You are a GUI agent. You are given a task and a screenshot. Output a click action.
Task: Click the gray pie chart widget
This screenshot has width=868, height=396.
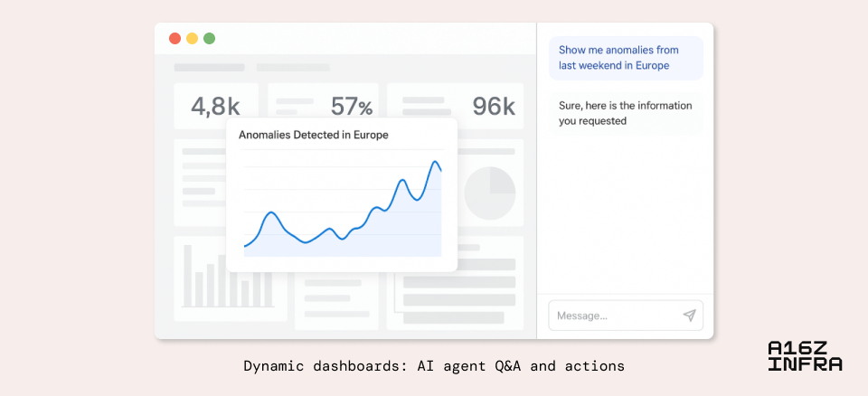tap(489, 193)
